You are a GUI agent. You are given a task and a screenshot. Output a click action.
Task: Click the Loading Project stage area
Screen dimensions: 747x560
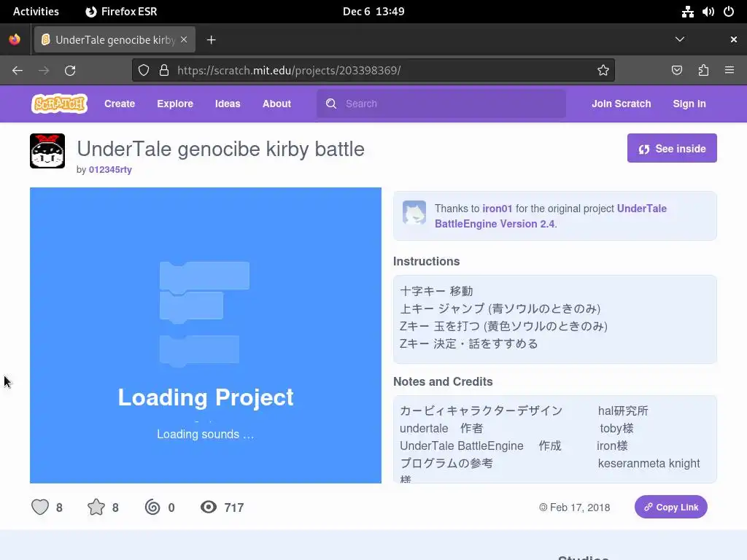tap(205, 335)
